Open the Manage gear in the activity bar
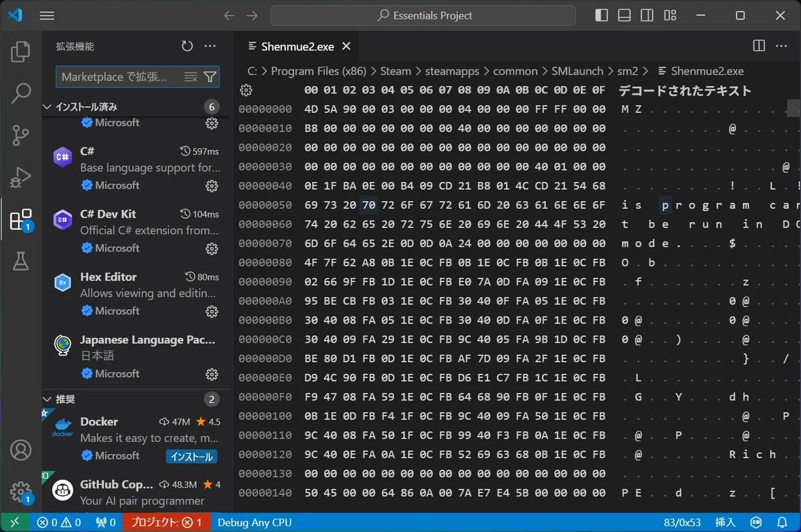 pyautogui.click(x=21, y=492)
